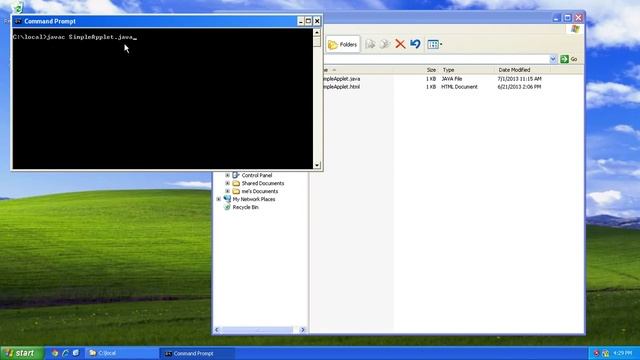
Task: Click the JAVA File type cell
Action: click(x=452, y=78)
